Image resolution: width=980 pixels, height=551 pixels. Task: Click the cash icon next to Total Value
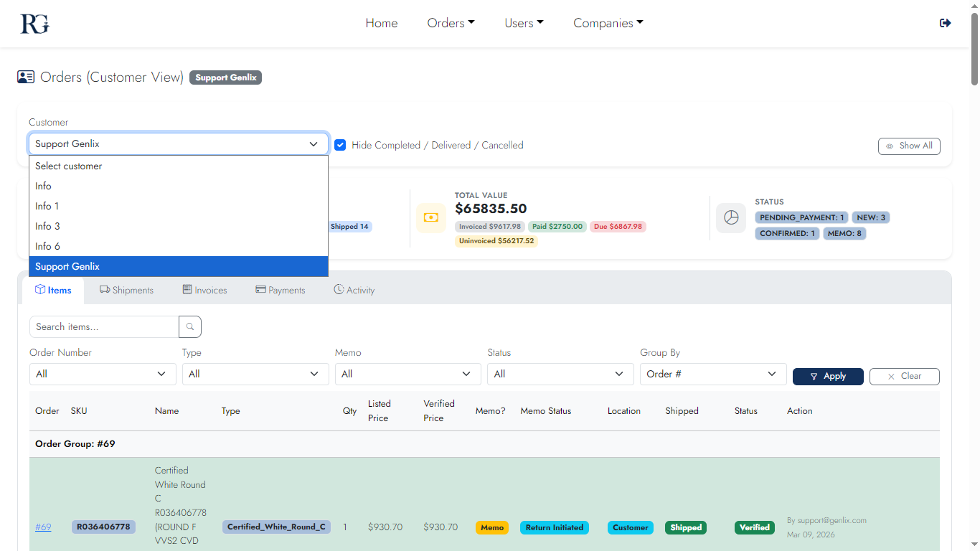pyautogui.click(x=430, y=217)
